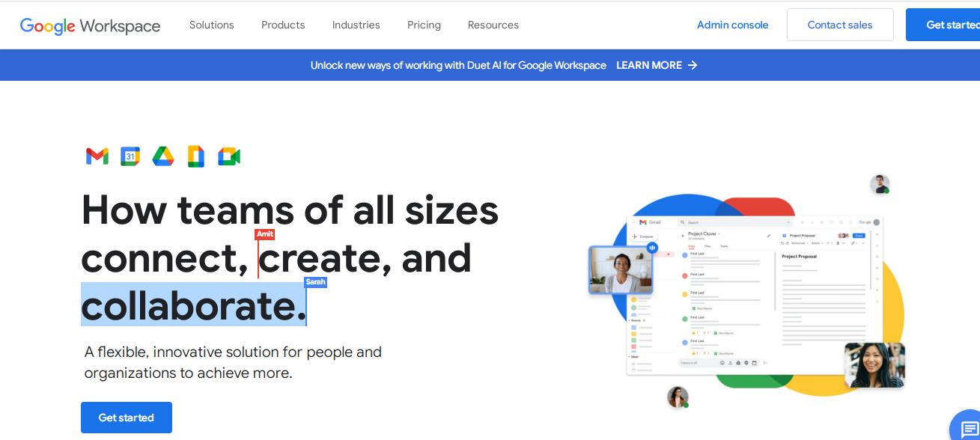Expand the Solutions menu
980x440 pixels.
point(212,25)
